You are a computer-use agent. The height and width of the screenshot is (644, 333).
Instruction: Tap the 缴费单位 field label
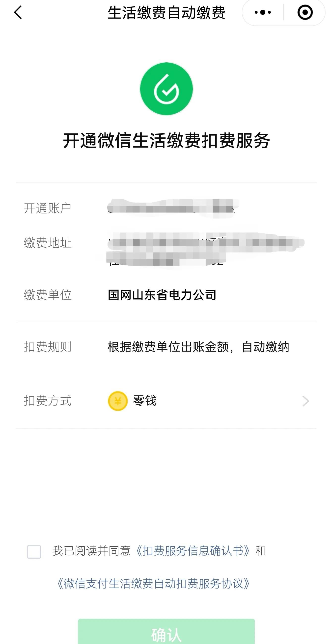click(x=48, y=295)
